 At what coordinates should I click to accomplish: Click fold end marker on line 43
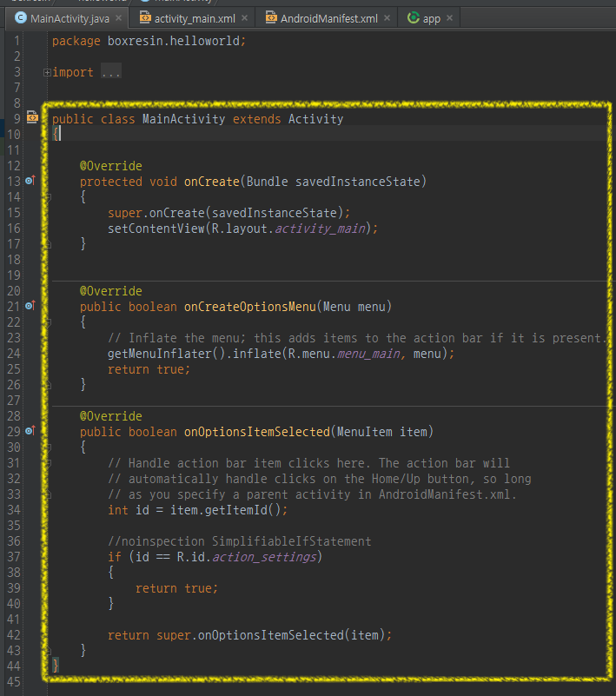(x=48, y=651)
